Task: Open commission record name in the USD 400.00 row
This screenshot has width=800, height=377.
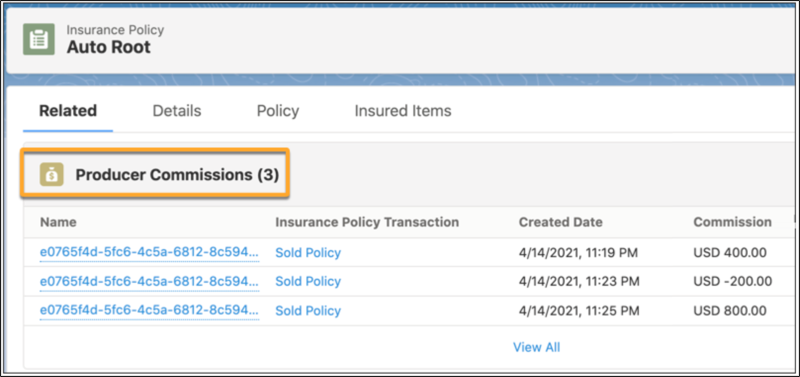Action: coord(149,252)
